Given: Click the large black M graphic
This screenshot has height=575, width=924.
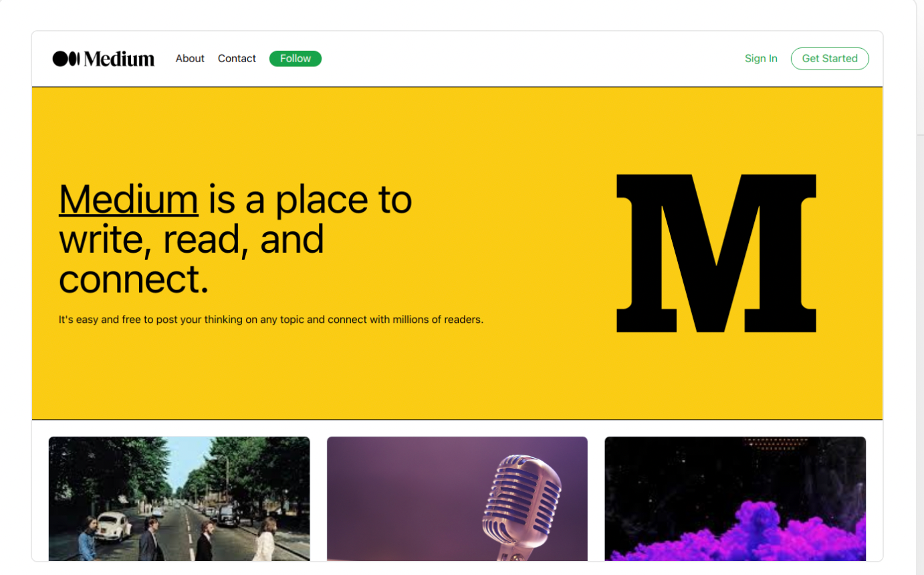Looking at the screenshot, I should (716, 253).
